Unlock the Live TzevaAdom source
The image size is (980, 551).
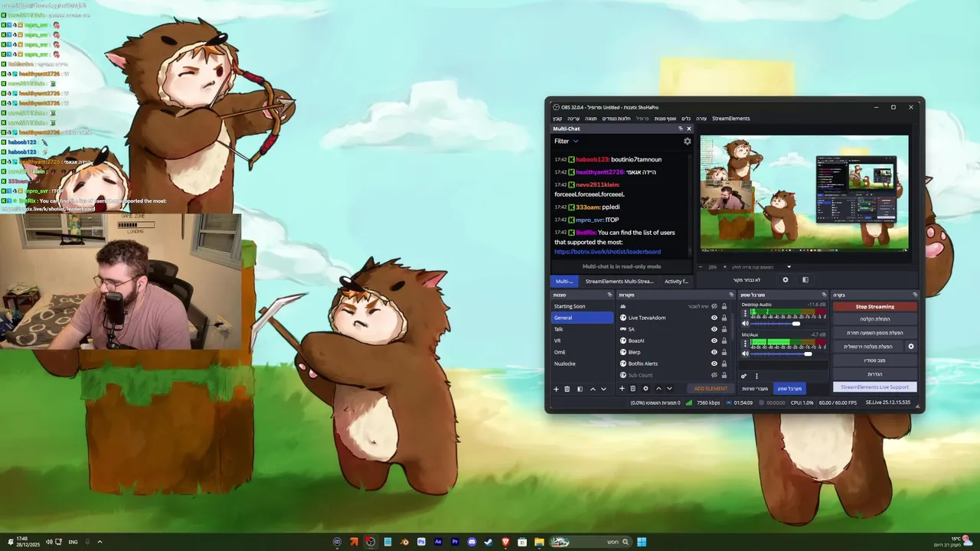(x=724, y=318)
